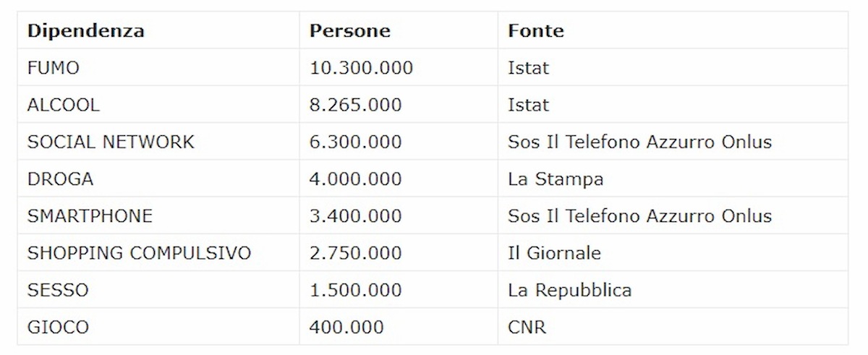Click the La Repubblica source cell
The image size is (868, 355).
click(569, 290)
